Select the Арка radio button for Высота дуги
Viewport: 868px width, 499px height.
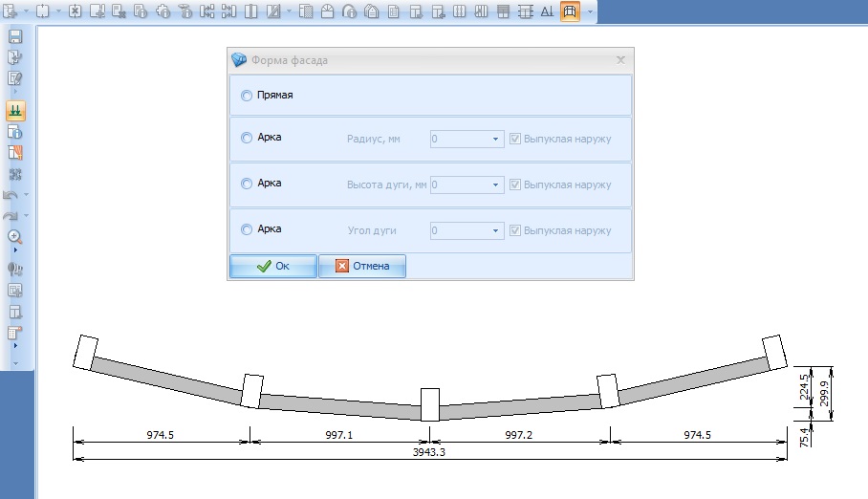(247, 184)
